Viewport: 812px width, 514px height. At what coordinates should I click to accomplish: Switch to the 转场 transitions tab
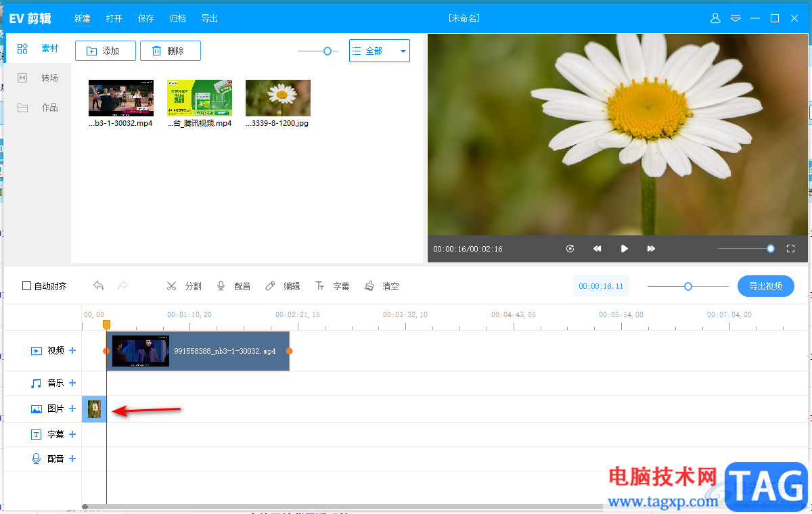coord(37,78)
